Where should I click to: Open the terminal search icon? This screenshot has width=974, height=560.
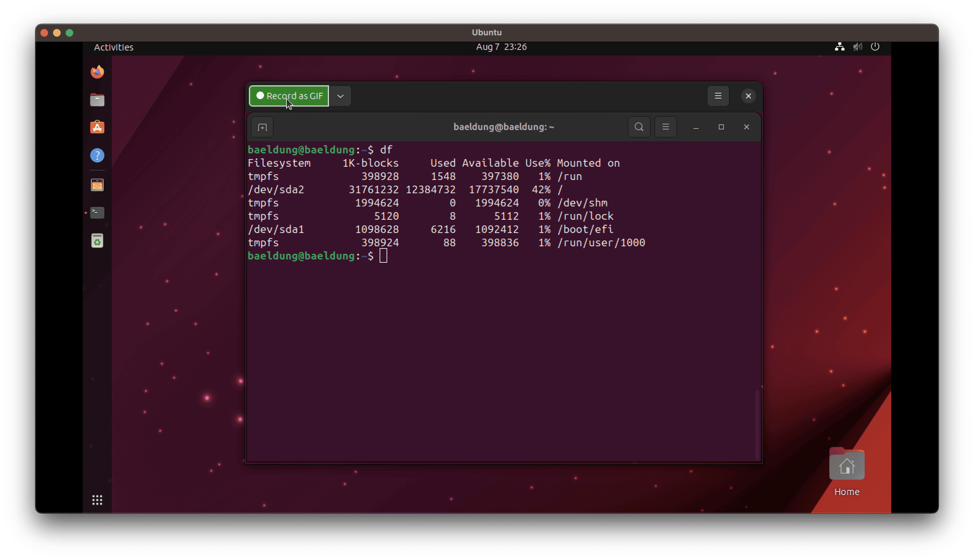pyautogui.click(x=639, y=126)
